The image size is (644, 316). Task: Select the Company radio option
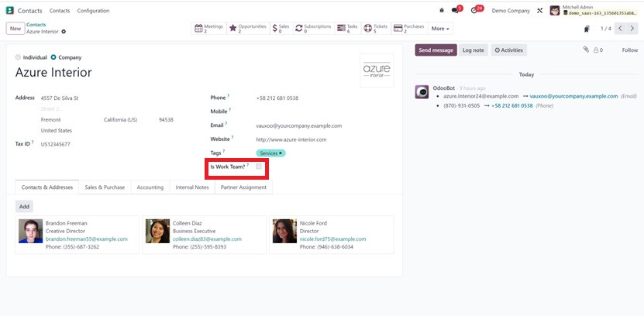click(x=53, y=57)
